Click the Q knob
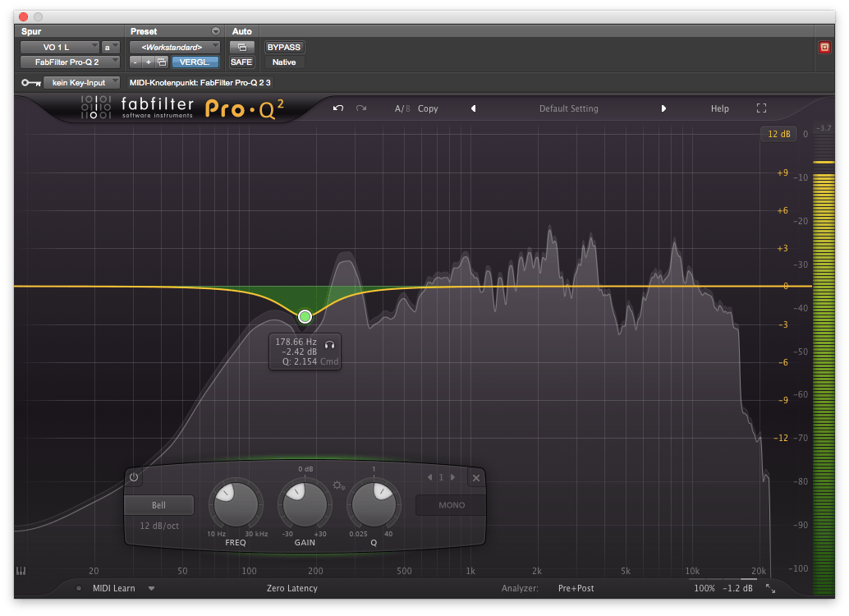Image resolution: width=849 pixels, height=616 pixels. (374, 503)
